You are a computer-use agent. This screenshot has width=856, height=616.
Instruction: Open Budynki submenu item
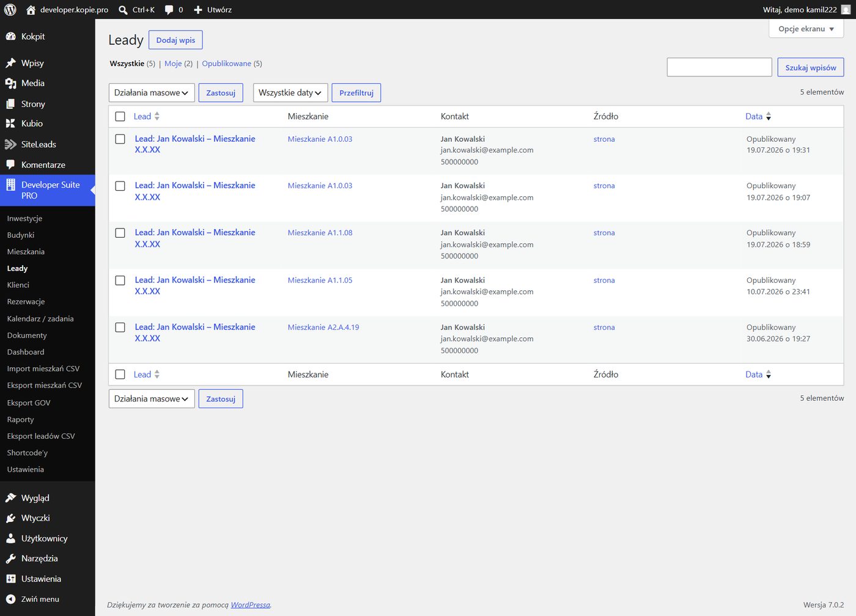[x=21, y=235]
